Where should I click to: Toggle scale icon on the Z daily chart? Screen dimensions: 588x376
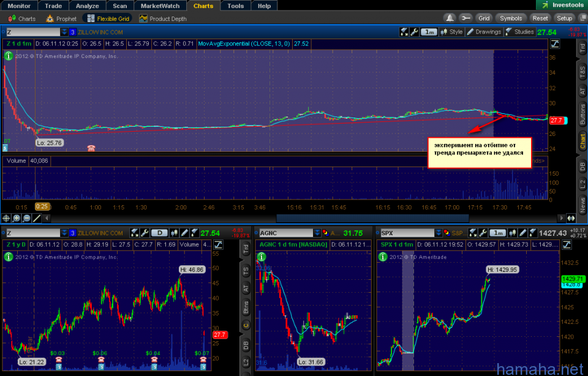click(218, 245)
